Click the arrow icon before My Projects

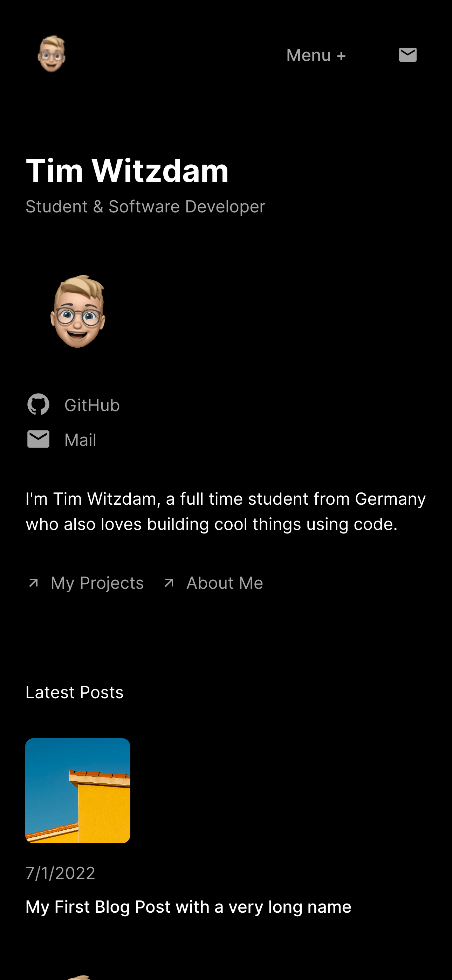(x=34, y=583)
